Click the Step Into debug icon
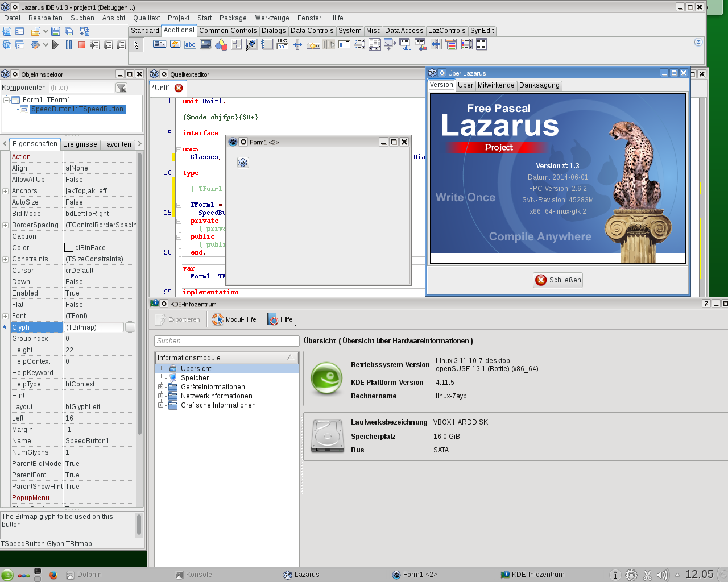This screenshot has height=582, width=728. point(95,45)
